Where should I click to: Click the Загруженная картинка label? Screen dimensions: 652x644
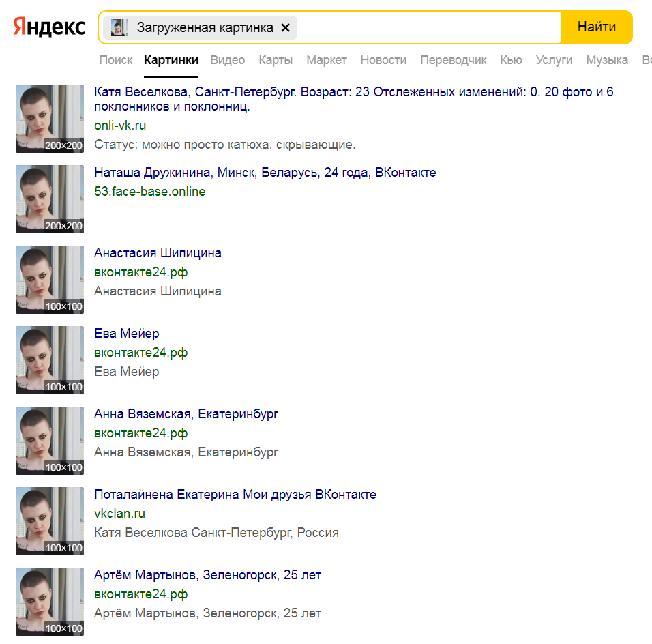coord(205,28)
